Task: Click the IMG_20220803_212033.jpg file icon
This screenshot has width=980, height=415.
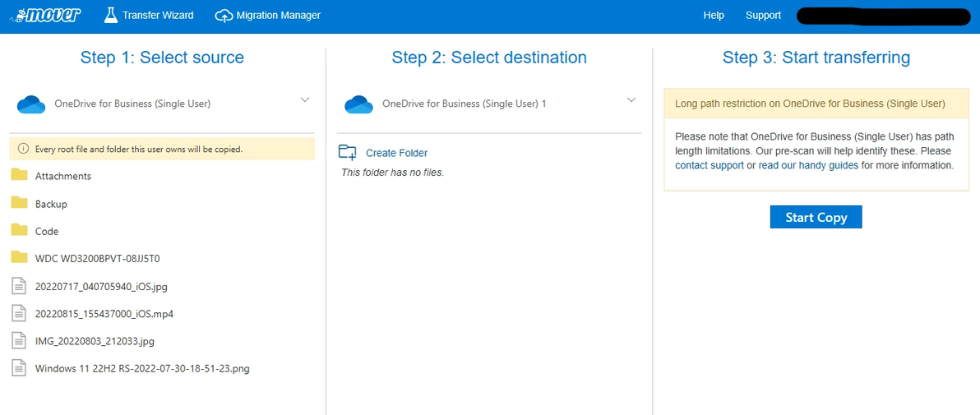Action: 19,340
